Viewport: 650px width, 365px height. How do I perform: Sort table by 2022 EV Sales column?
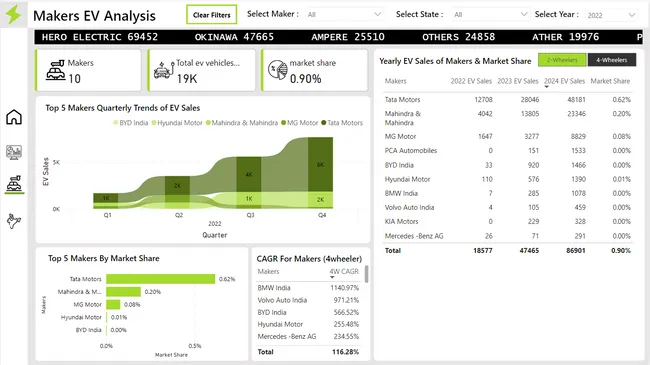tap(471, 81)
